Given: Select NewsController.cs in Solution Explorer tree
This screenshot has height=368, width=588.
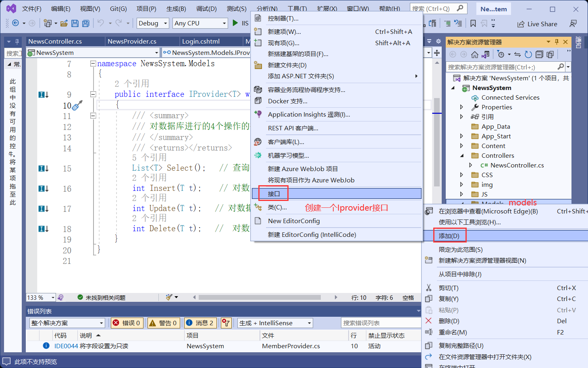Looking at the screenshot, I should [517, 165].
